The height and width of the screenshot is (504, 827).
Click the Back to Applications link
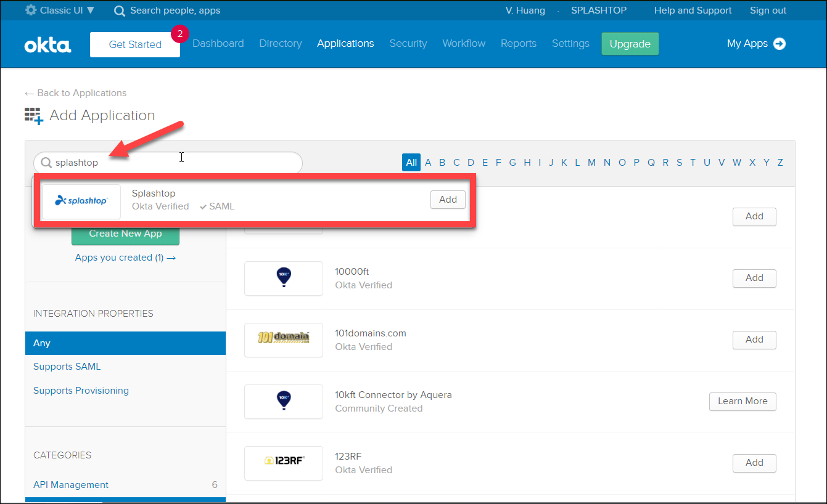pos(75,92)
